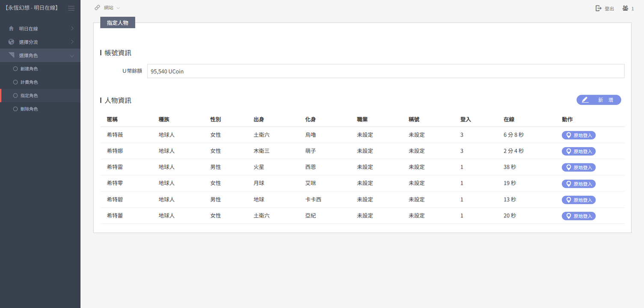Click the U幣餘額 balance field
Viewport: 644px width, 308px height.
[385, 71]
